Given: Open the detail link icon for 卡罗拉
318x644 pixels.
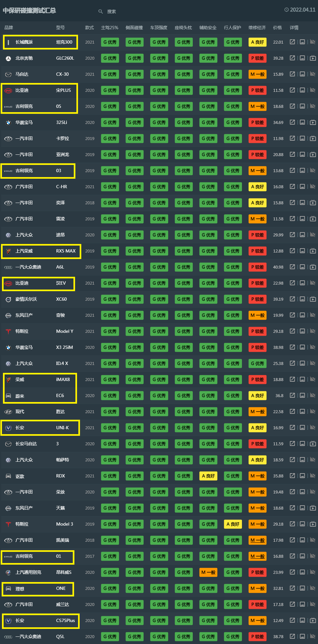Looking at the screenshot, I should pos(292,138).
